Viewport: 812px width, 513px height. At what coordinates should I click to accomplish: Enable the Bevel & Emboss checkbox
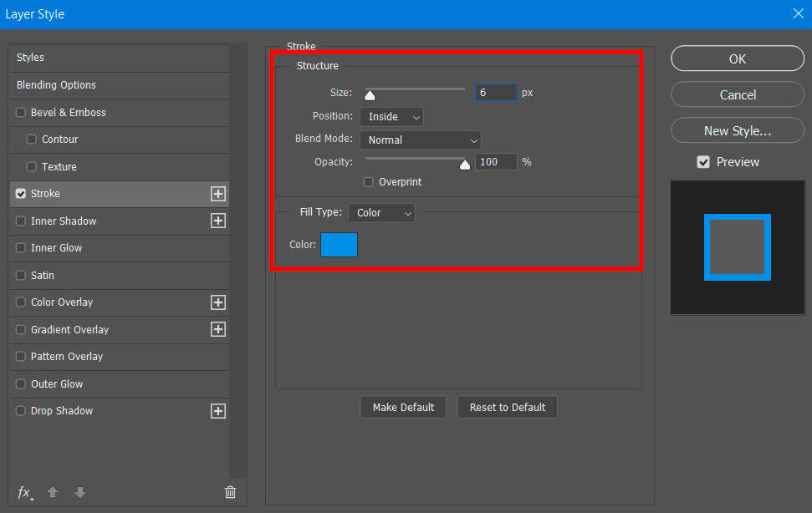pyautogui.click(x=21, y=112)
